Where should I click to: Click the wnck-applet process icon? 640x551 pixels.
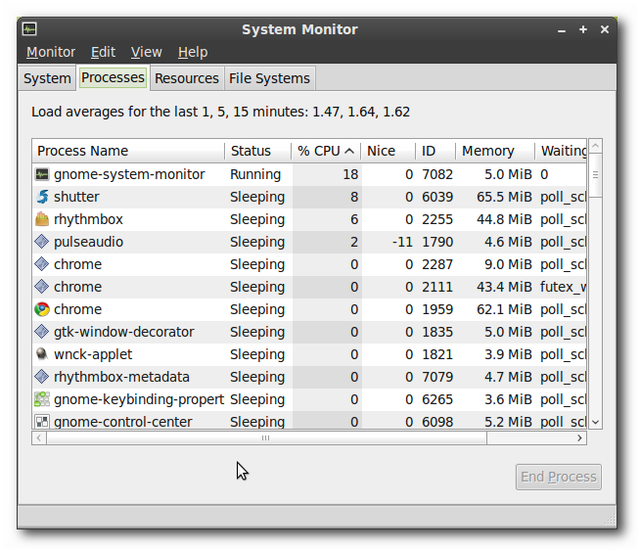click(x=42, y=354)
